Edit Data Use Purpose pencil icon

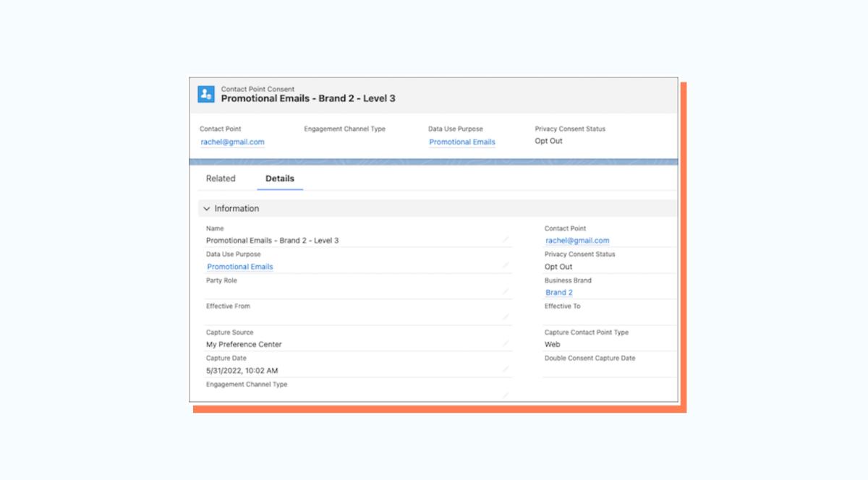506,265
